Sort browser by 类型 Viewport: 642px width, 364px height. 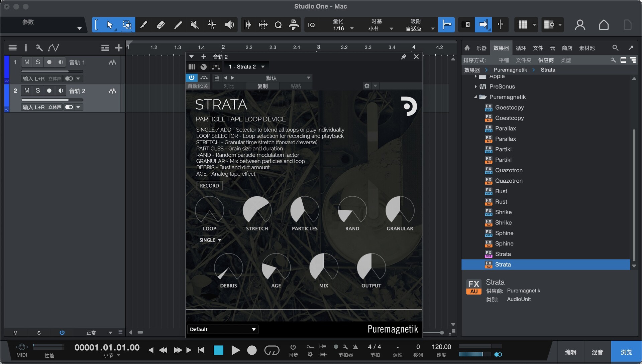coord(565,60)
